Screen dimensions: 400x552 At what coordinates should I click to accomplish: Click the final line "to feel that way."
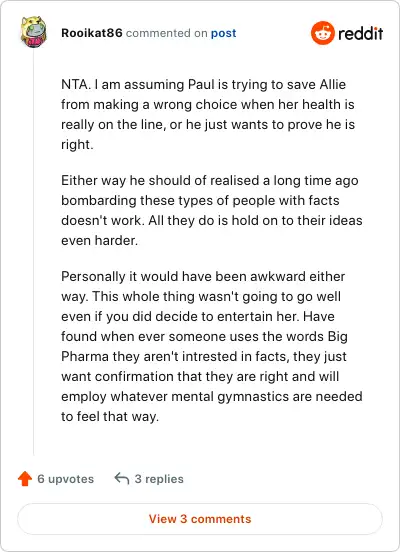(x=110, y=416)
